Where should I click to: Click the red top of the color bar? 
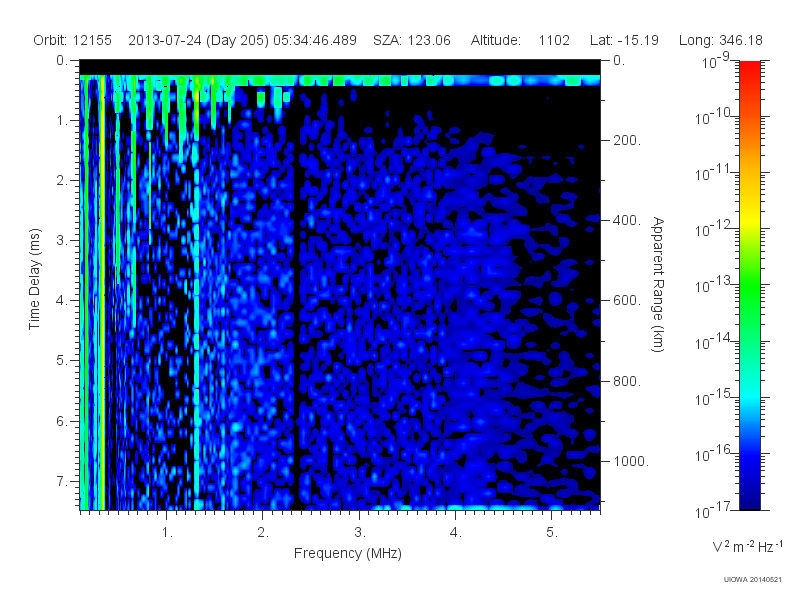[749, 69]
